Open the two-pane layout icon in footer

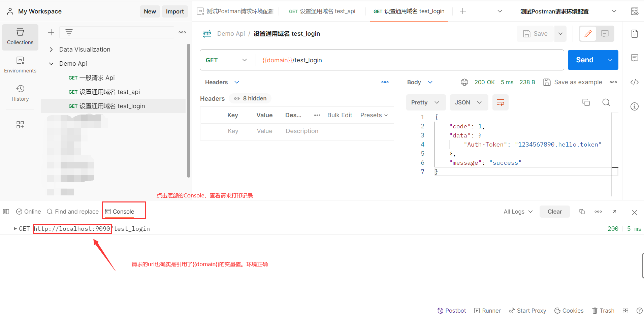coord(625,311)
